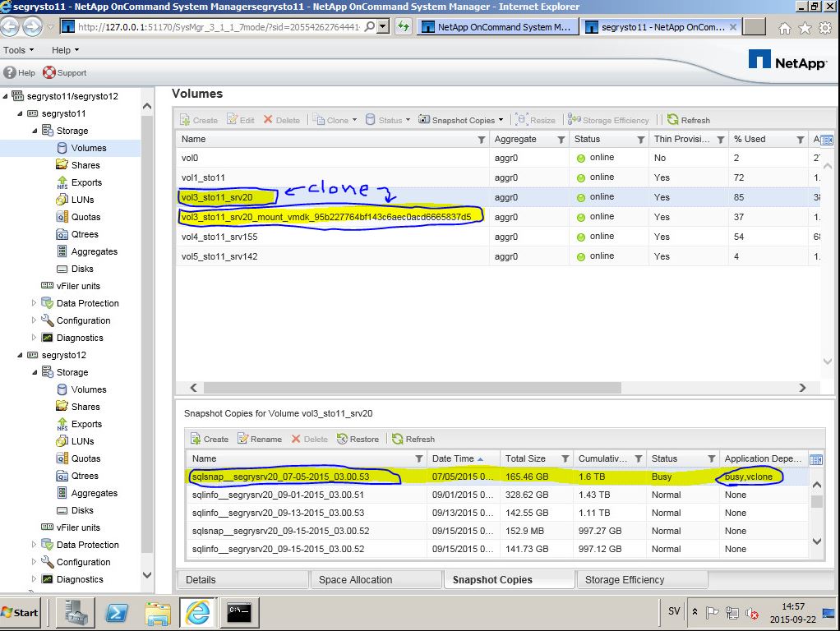
Task: Open the Internet Explorer gear settings icon
Action: tap(825, 28)
